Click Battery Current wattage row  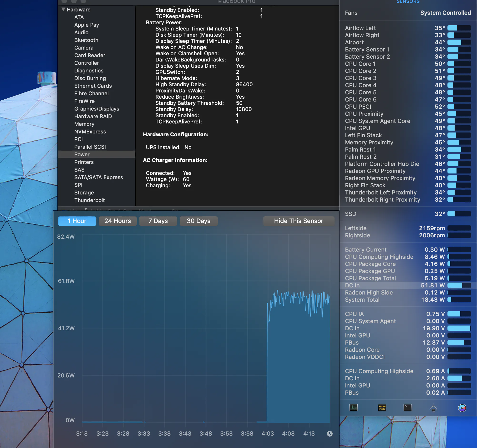pos(408,249)
